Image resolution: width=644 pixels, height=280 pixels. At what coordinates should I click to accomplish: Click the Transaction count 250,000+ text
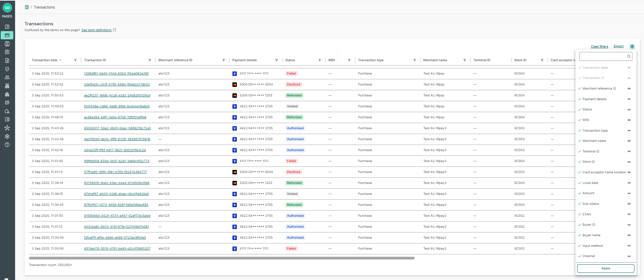point(51,265)
